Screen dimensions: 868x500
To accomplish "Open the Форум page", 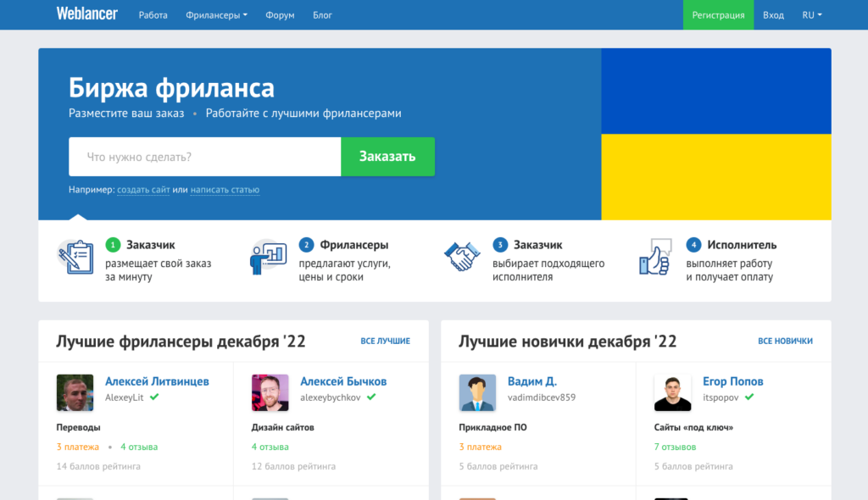I will (280, 15).
